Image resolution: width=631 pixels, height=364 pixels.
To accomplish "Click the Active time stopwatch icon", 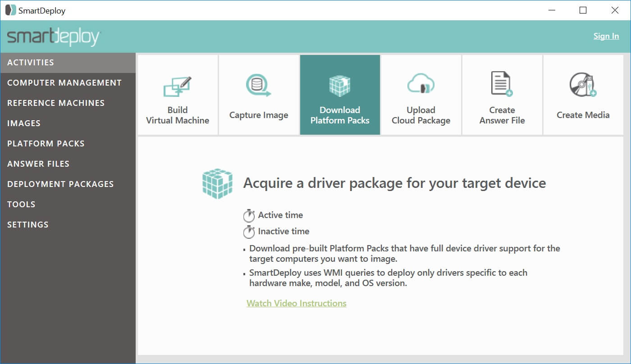I will [249, 216].
